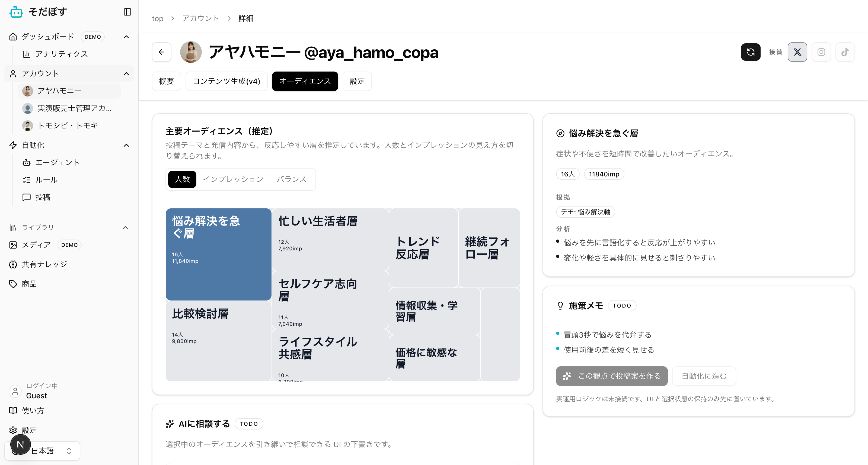Open the 日本語 language selector
Screen dimensions: 868x465
tap(43, 451)
